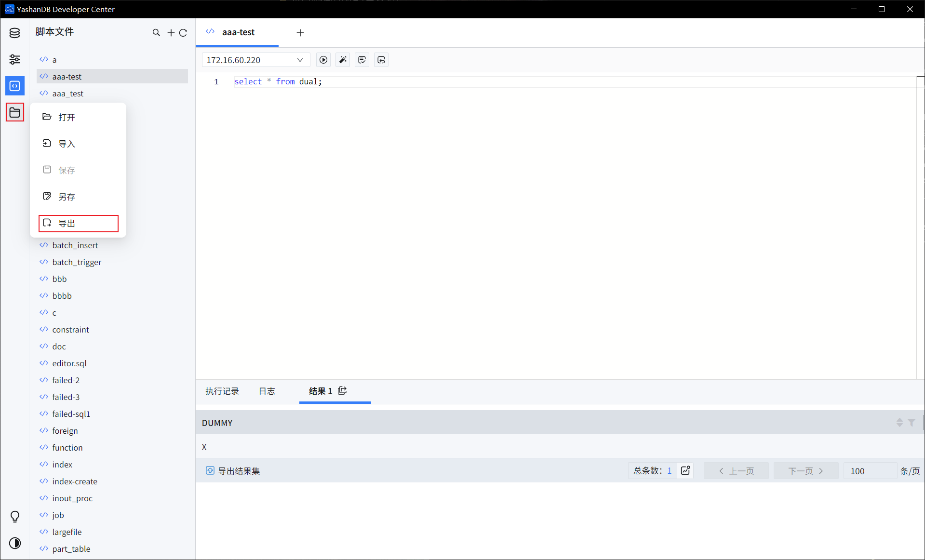Open the database connections panel in the sidebar

[x=14, y=32]
